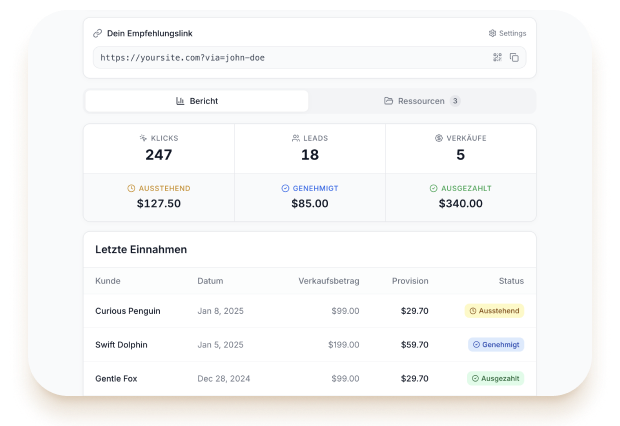The image size is (620, 426).
Task: Click the Klicks sparkle icon
Action: point(143,138)
